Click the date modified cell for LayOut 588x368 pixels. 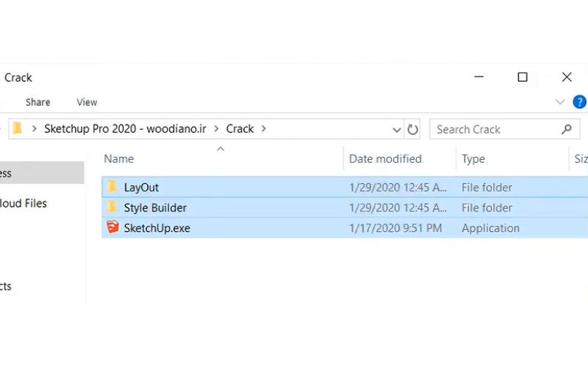[x=398, y=188]
